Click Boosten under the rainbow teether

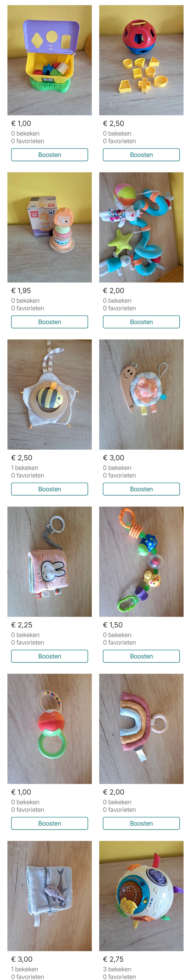[141, 823]
